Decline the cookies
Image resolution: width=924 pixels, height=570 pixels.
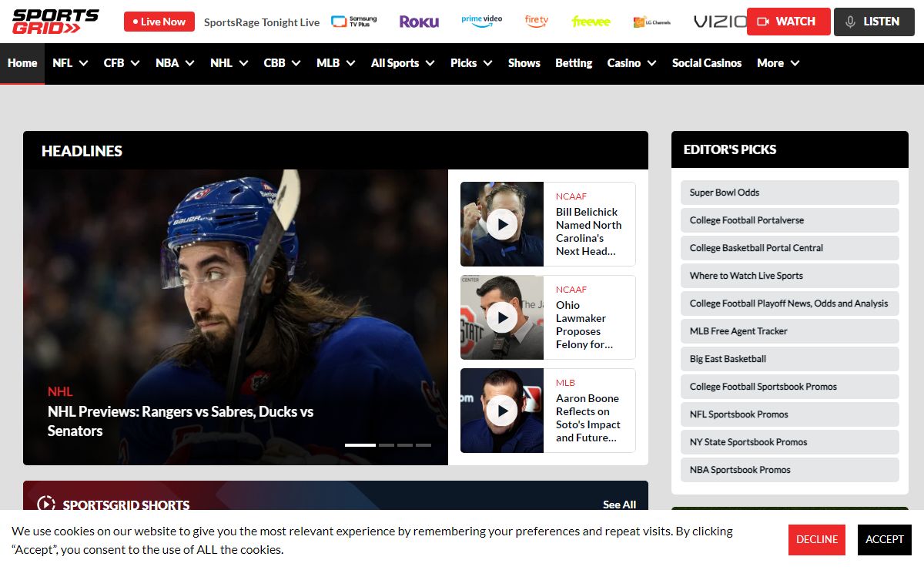point(817,539)
